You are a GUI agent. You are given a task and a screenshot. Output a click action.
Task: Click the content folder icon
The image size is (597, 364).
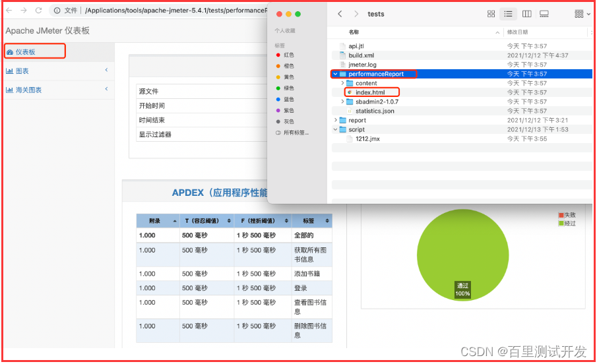point(350,83)
